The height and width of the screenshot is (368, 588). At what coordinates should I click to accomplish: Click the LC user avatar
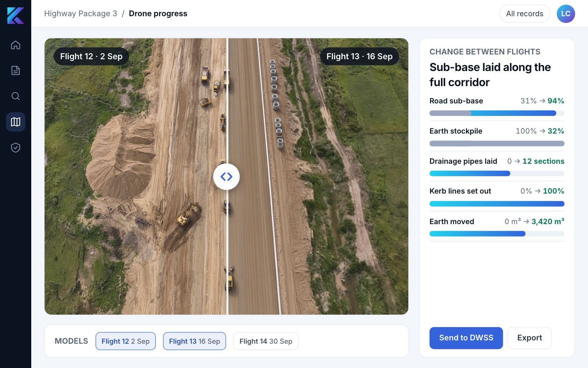click(x=566, y=14)
